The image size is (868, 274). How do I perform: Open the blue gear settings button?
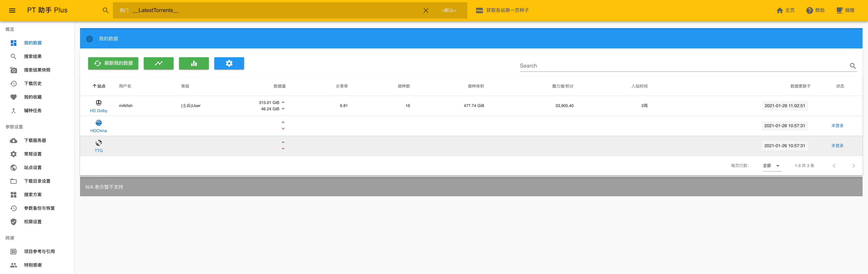click(x=229, y=63)
